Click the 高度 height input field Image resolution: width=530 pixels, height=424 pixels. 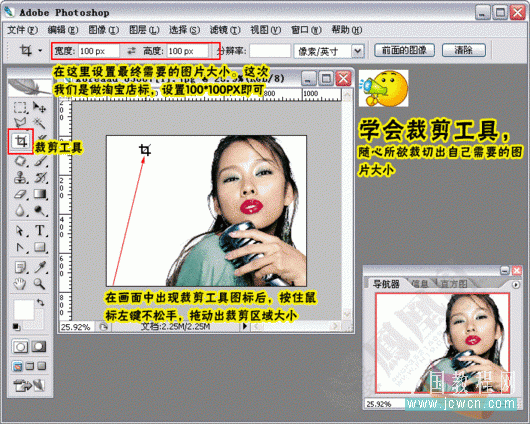[188, 51]
